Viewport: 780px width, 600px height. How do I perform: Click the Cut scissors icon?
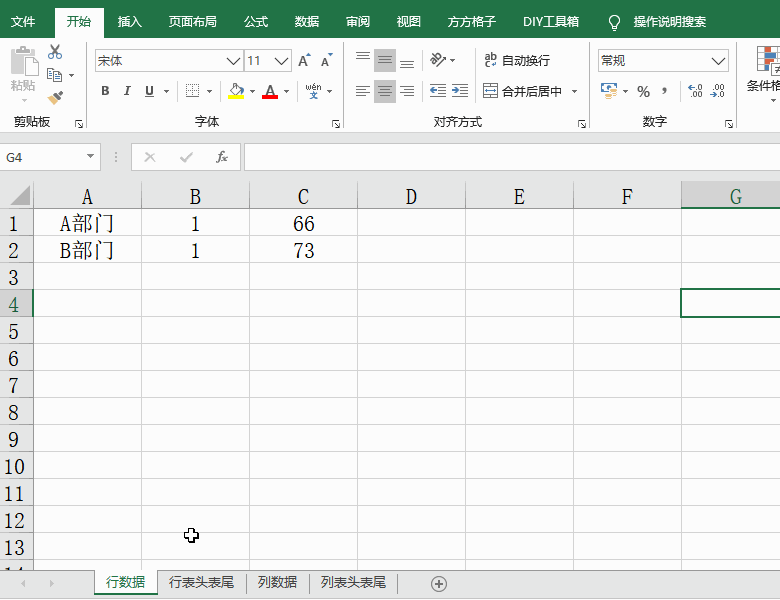[55, 52]
